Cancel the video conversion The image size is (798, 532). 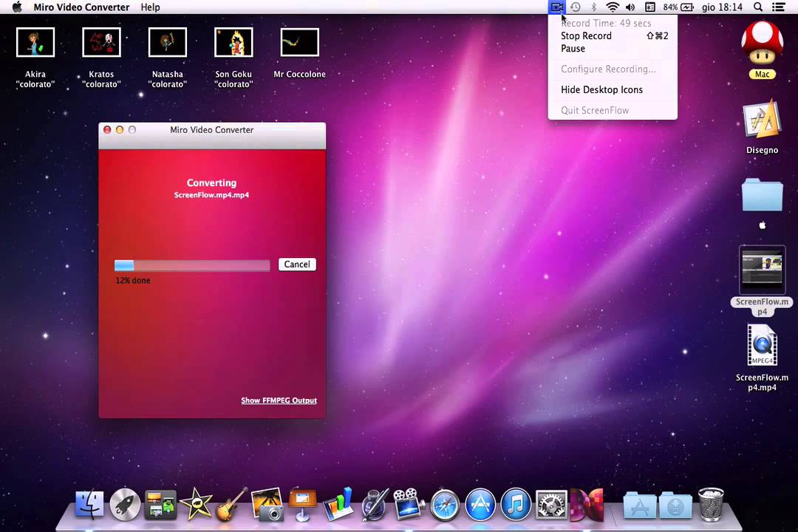297,265
